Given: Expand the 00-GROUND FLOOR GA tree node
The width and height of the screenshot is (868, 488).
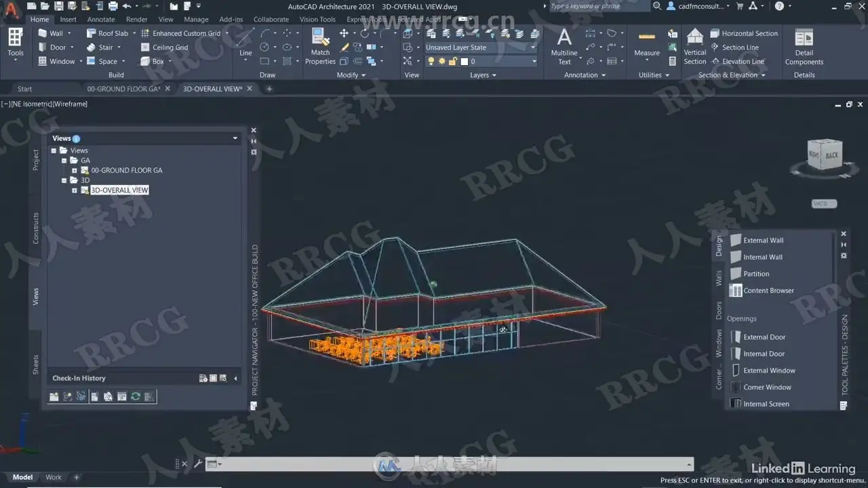Looking at the screenshot, I should (75, 171).
